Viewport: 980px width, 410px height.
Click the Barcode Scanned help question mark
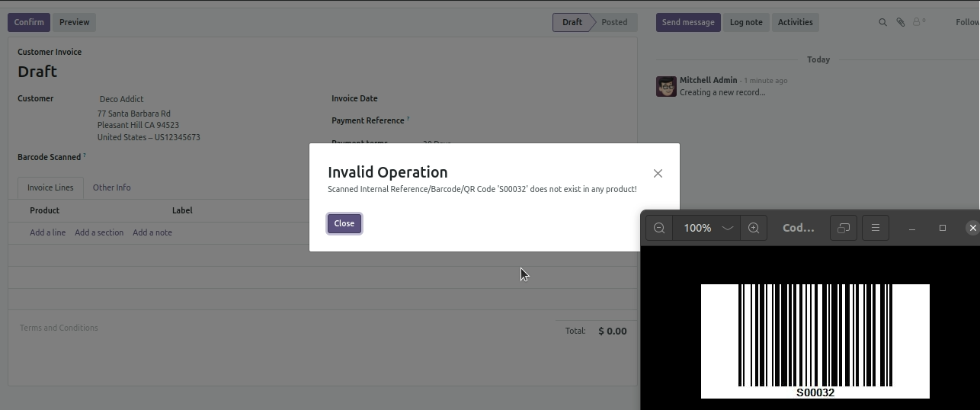pos(85,155)
